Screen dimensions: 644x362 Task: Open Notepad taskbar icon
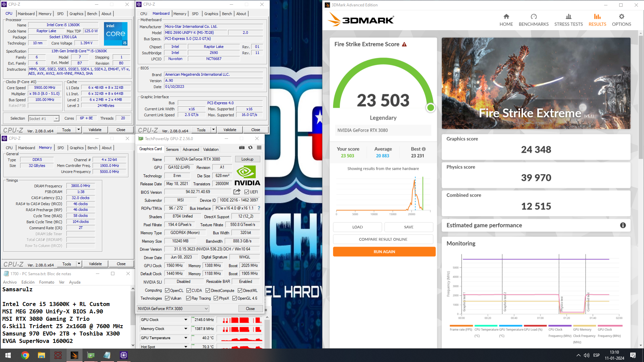click(x=107, y=355)
